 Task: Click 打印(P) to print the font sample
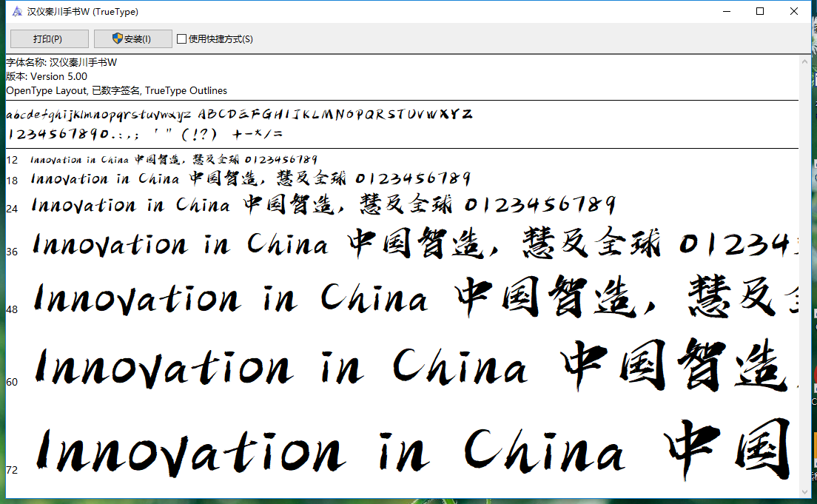pos(49,38)
